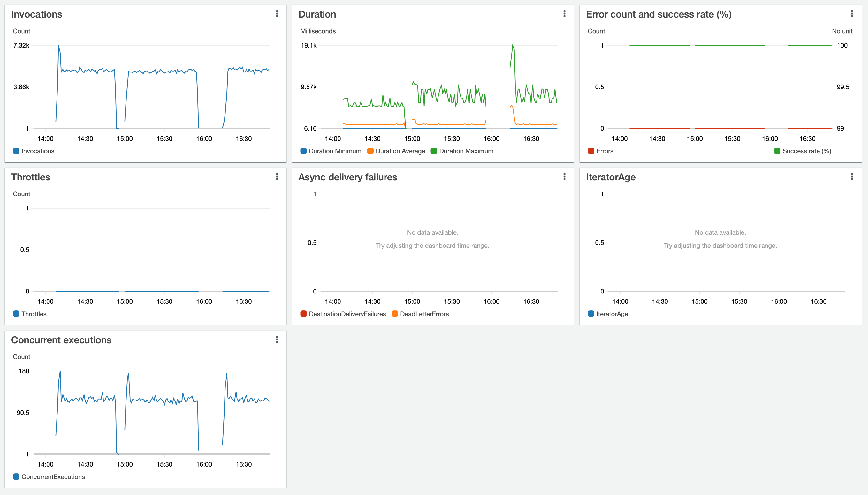Toggle the Duration Minimum legend series
This screenshot has width=868, height=495.
[x=334, y=151]
